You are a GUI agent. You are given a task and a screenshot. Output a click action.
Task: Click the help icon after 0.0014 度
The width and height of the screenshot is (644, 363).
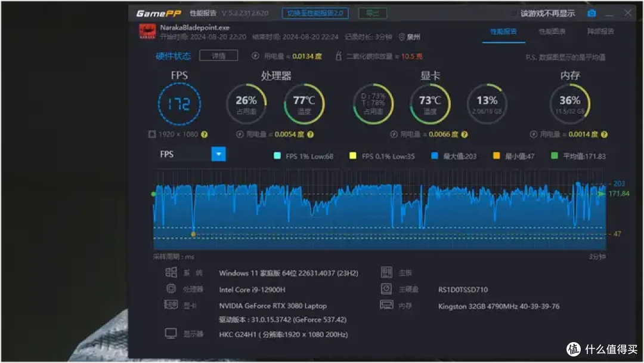click(604, 134)
